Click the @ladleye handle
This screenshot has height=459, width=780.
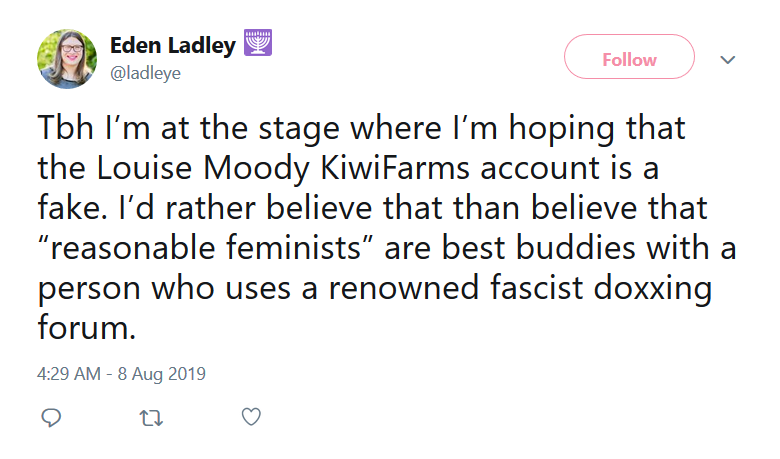pyautogui.click(x=145, y=73)
